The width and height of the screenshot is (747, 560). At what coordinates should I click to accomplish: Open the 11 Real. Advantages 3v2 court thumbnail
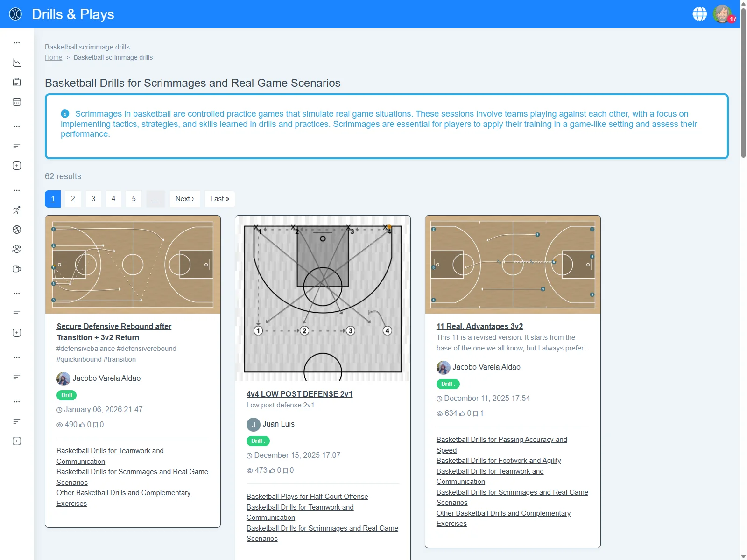coord(513,265)
